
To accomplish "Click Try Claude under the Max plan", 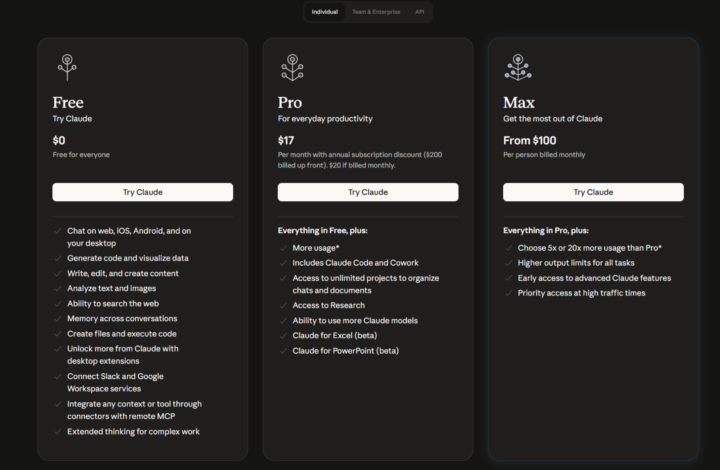I will coord(593,192).
